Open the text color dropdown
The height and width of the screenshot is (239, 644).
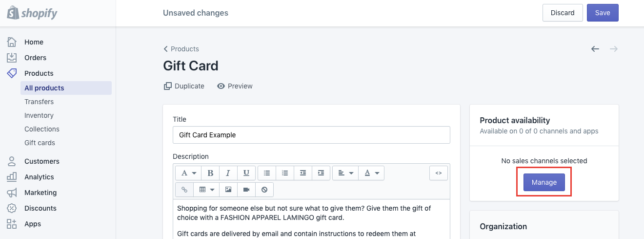(x=371, y=173)
